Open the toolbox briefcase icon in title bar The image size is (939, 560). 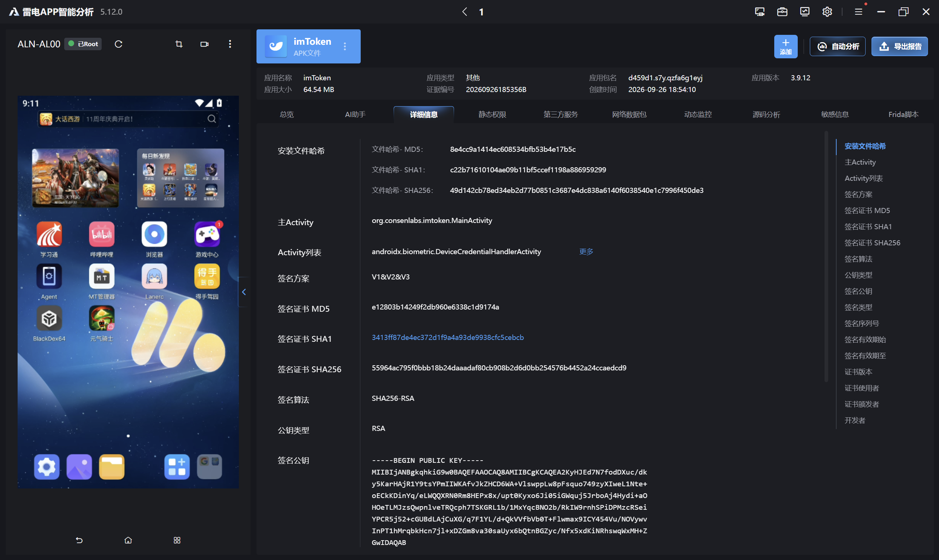pyautogui.click(x=782, y=12)
